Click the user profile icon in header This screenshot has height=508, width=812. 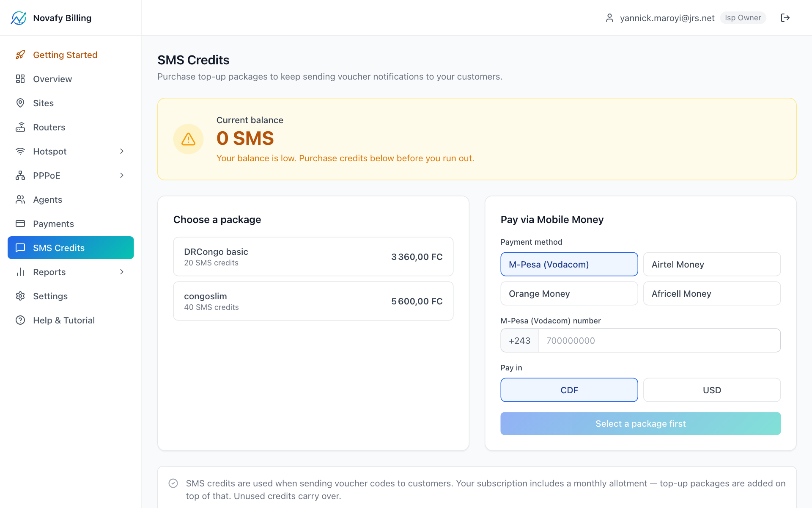point(609,18)
